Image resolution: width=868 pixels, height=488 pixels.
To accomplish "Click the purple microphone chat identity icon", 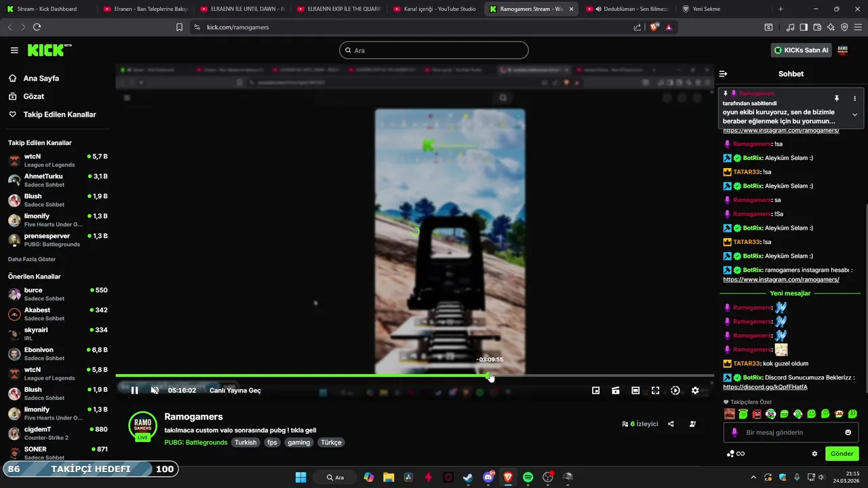I will click(x=734, y=432).
